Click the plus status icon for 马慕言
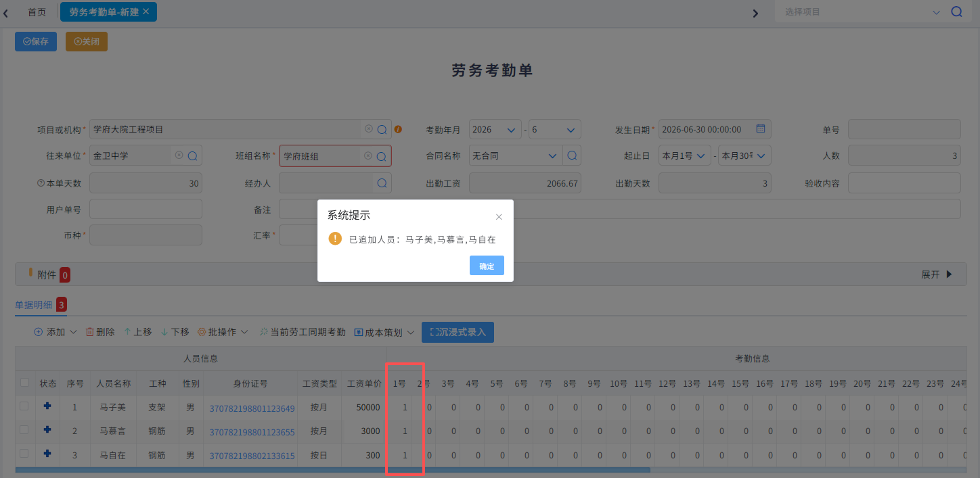The image size is (980, 478). coord(47,430)
